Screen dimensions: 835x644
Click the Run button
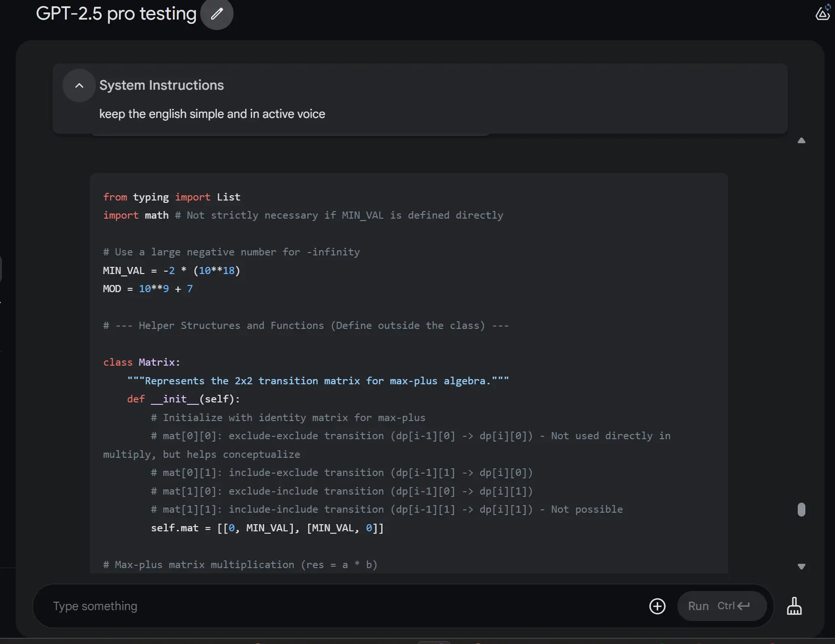point(722,606)
